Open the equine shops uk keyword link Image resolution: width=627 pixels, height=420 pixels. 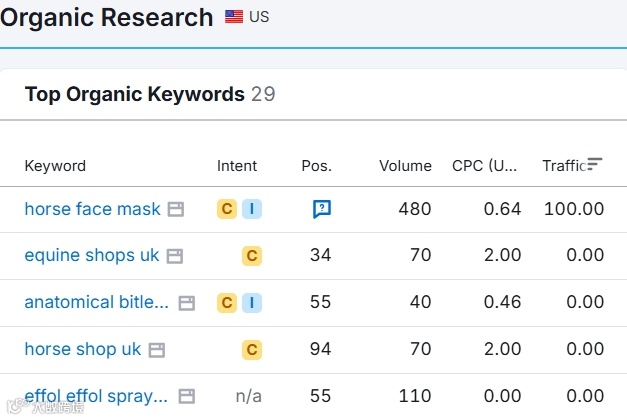(x=91, y=256)
